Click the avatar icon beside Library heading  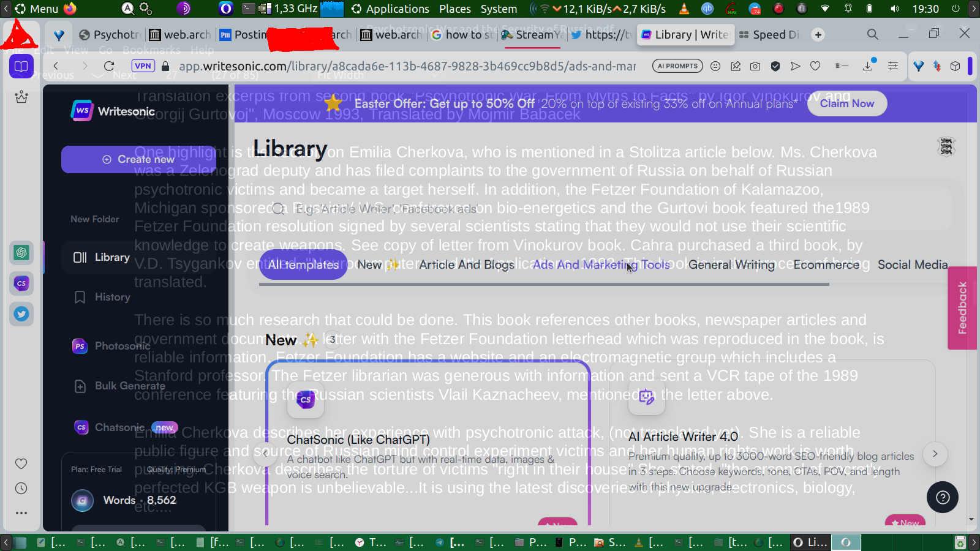click(x=946, y=147)
